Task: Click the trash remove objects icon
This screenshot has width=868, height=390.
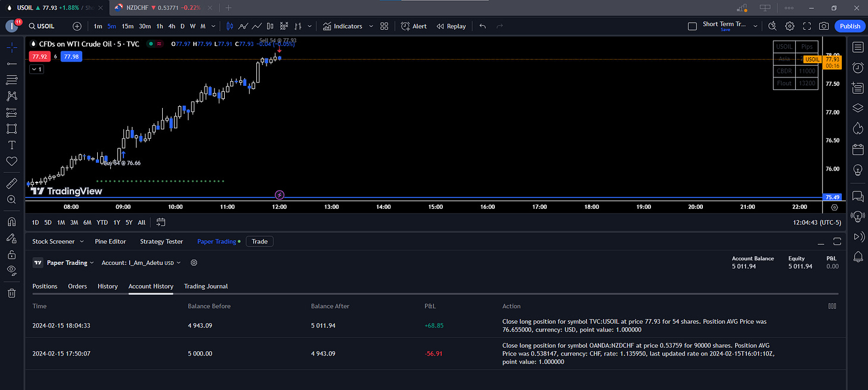Action: pyautogui.click(x=11, y=293)
